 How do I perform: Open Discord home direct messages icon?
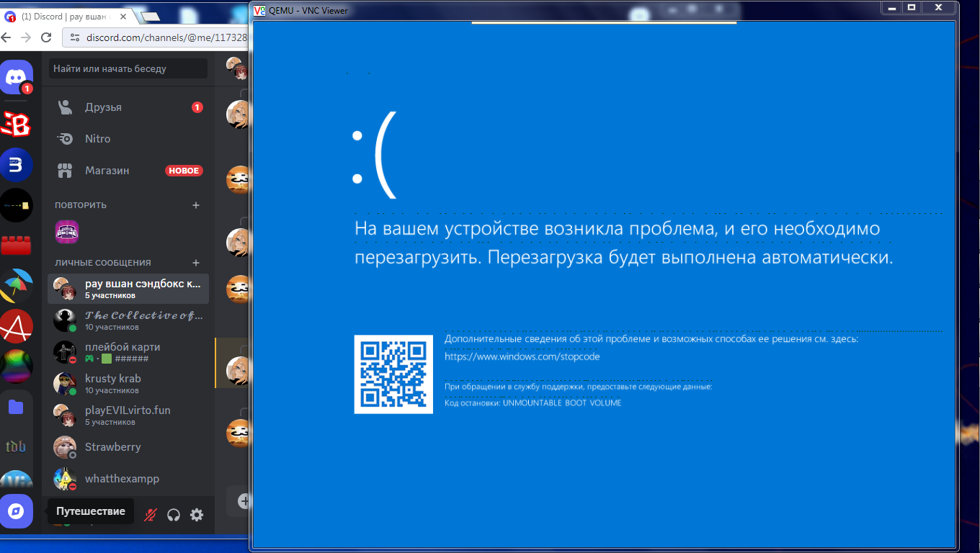click(16, 77)
